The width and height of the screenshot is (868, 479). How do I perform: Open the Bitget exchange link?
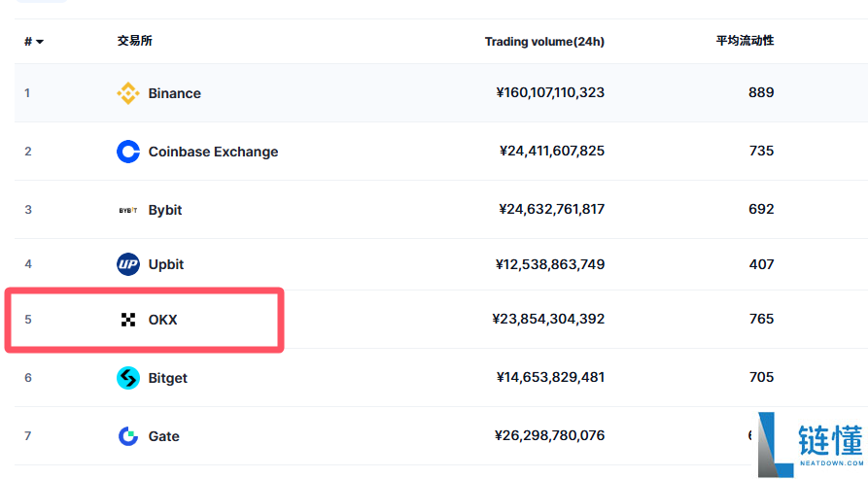(x=168, y=378)
